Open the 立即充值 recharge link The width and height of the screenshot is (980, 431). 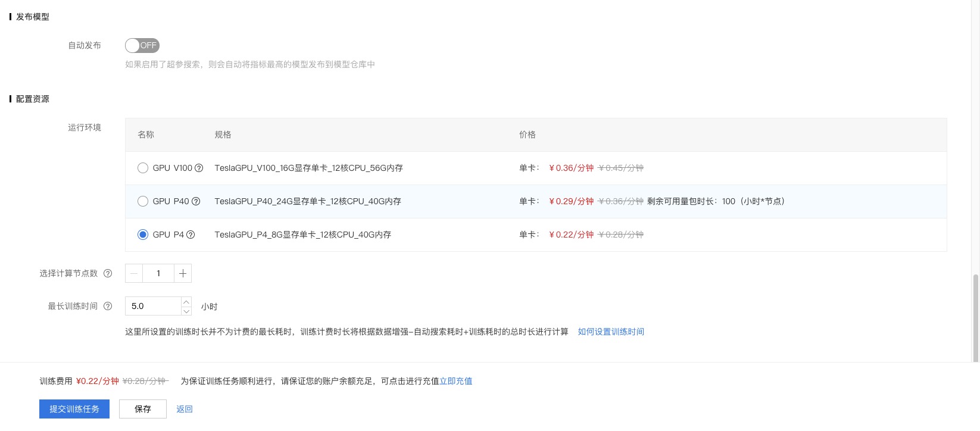click(x=456, y=381)
